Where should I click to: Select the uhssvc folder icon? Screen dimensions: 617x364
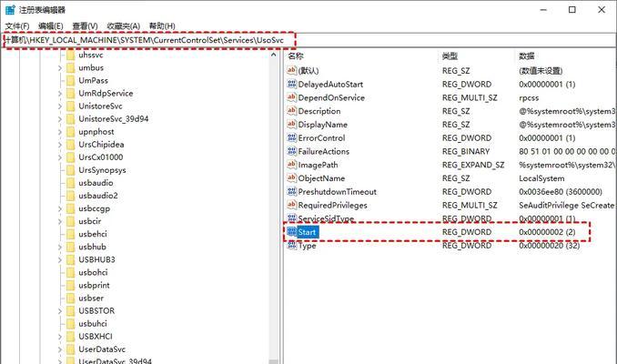(71, 55)
